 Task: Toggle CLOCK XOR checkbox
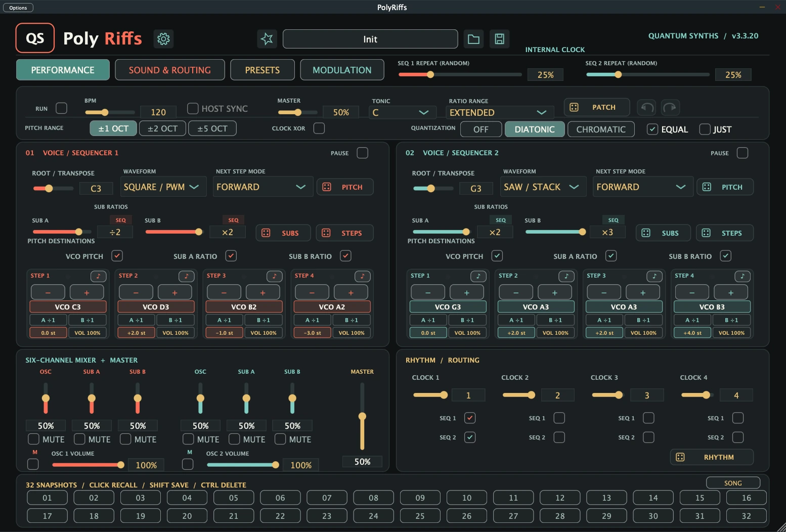point(319,128)
